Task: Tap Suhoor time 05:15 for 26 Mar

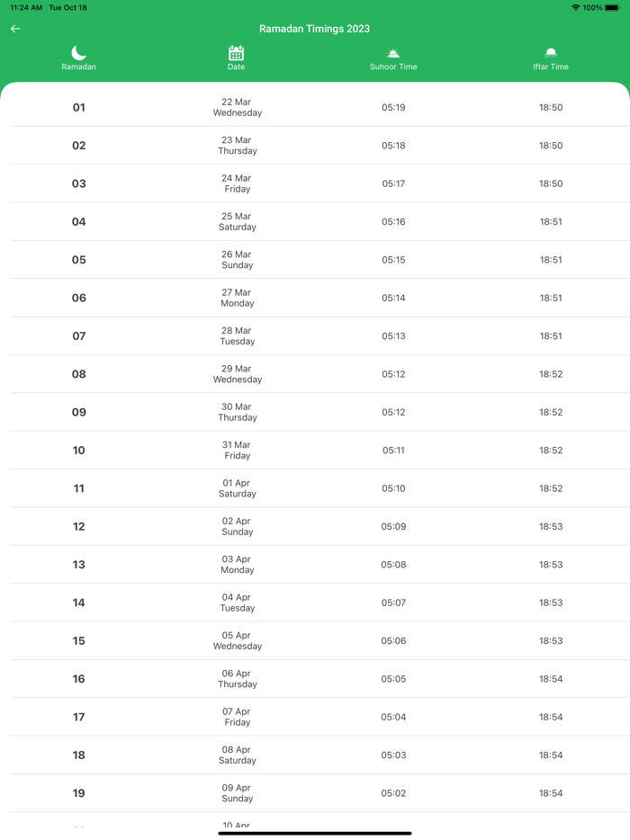Action: 393,260
